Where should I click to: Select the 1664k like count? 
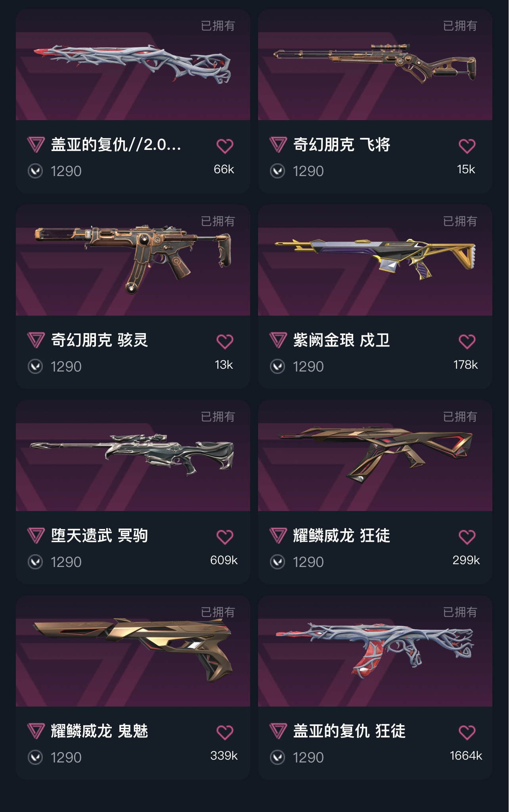click(x=466, y=756)
